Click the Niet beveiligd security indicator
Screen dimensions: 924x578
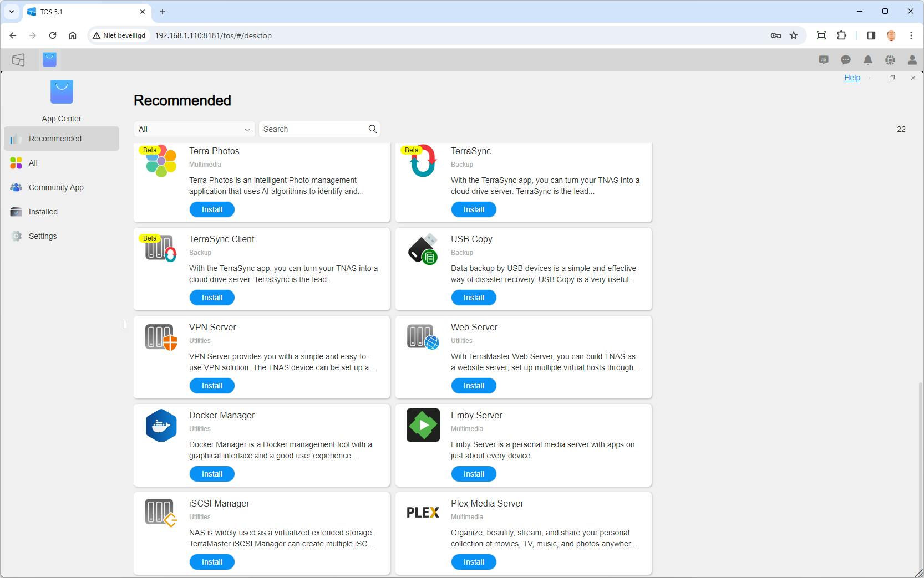[119, 35]
